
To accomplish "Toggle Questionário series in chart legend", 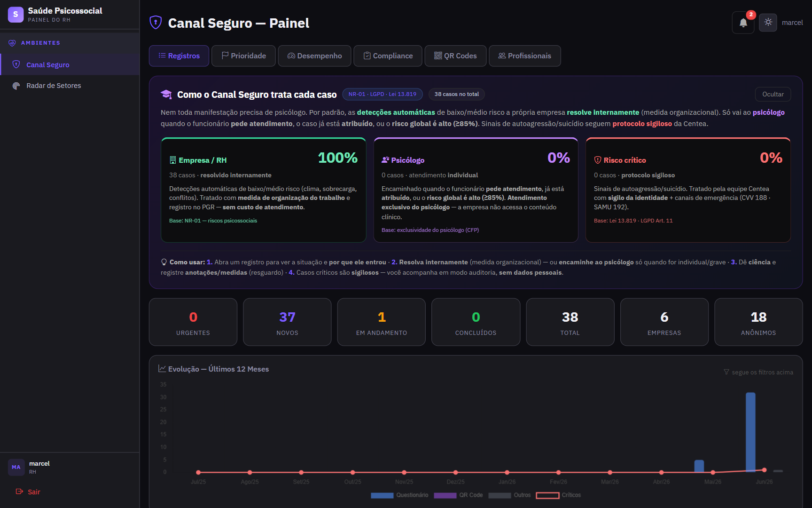I will point(399,495).
